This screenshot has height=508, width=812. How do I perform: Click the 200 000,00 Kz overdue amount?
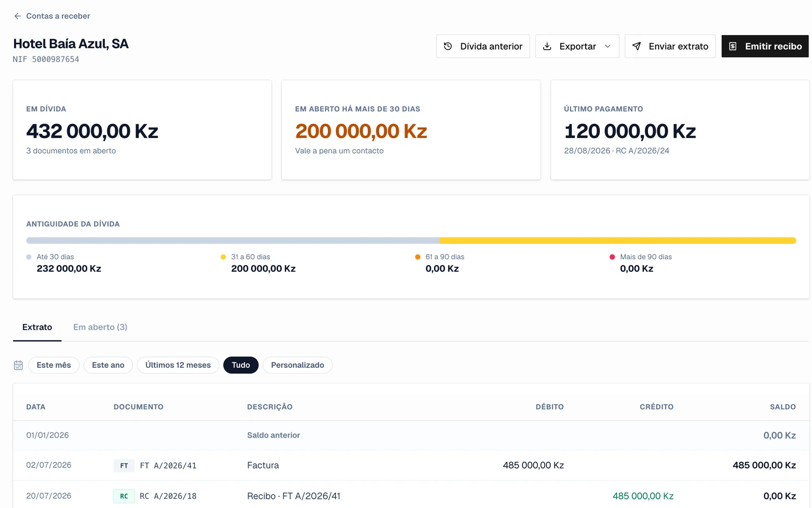[x=361, y=131]
